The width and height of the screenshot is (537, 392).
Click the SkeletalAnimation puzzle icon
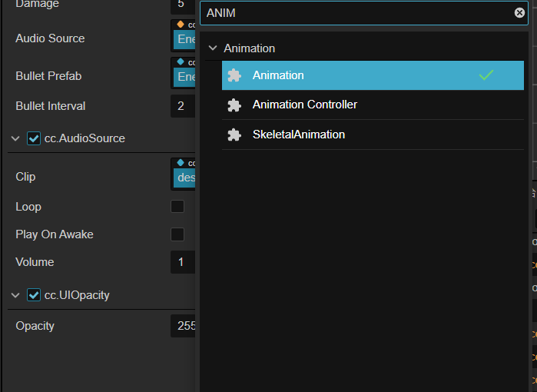pos(234,135)
